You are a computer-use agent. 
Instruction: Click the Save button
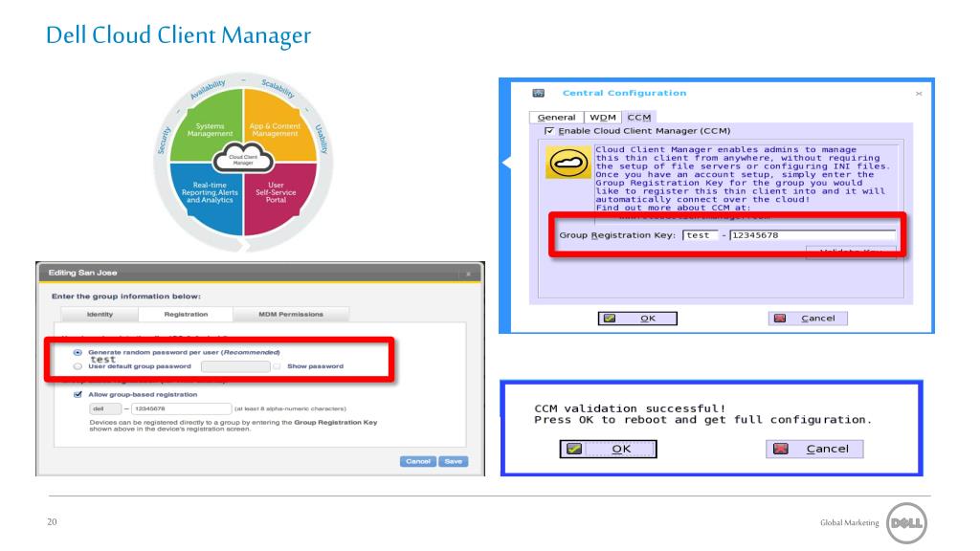(453, 462)
